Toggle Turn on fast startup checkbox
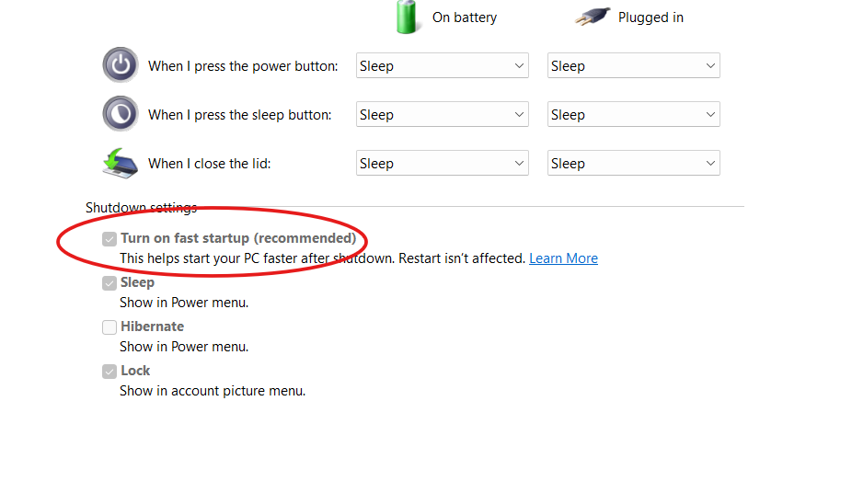The width and height of the screenshot is (852, 504). click(x=109, y=239)
